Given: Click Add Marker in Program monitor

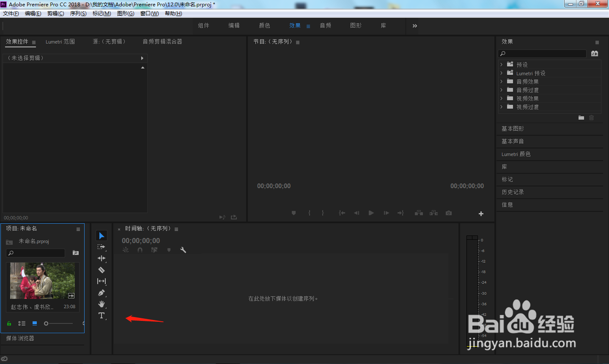Looking at the screenshot, I should pyautogui.click(x=294, y=213).
